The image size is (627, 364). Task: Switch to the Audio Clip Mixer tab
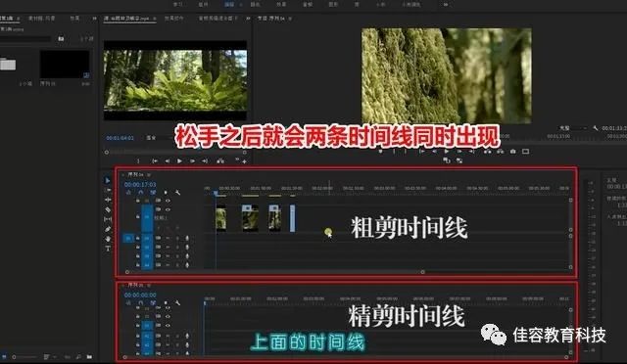pyautogui.click(x=217, y=19)
